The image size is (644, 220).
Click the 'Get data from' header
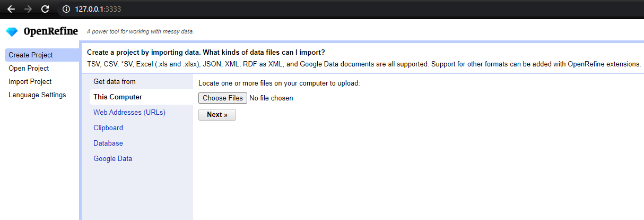115,82
